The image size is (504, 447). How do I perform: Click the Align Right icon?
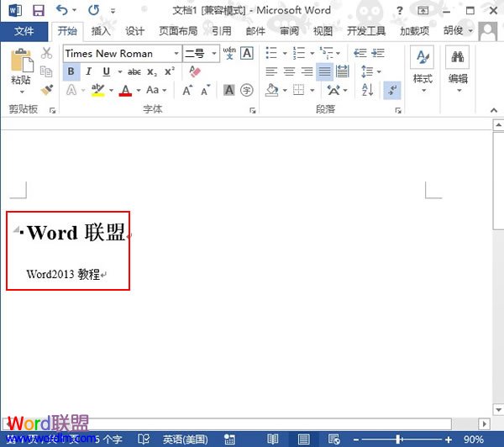point(307,71)
